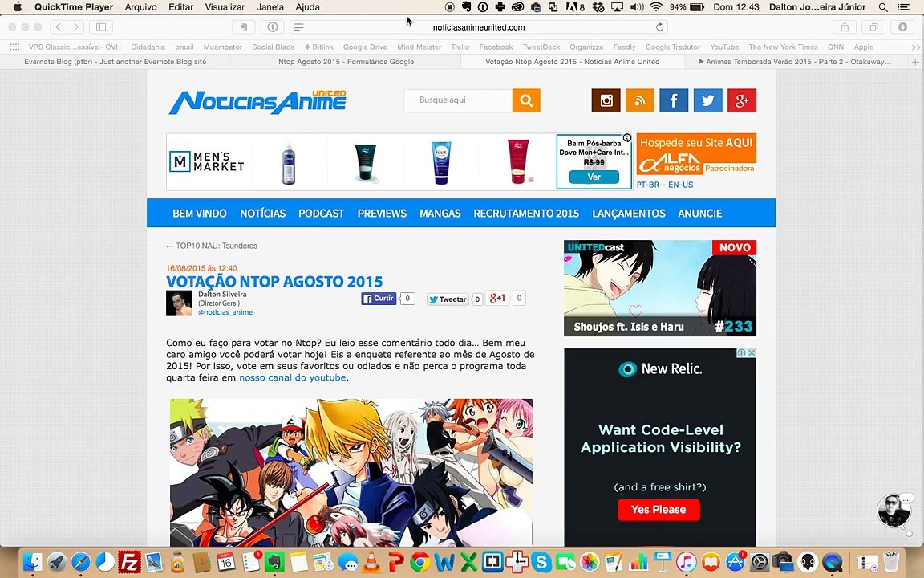
Task: Open the Creative Cloud menu bar icon
Action: point(517,7)
